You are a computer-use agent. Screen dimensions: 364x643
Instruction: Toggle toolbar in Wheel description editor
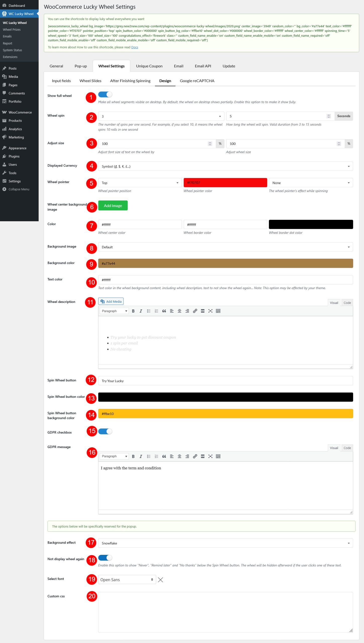[x=218, y=311]
